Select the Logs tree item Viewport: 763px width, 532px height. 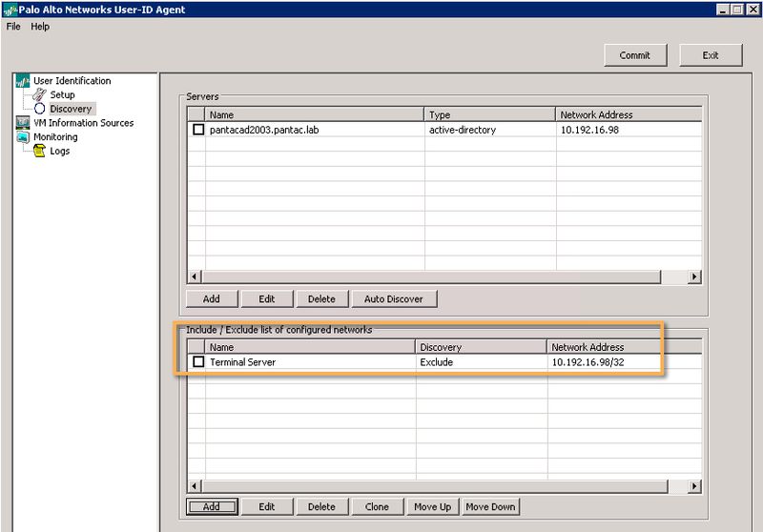(x=59, y=151)
